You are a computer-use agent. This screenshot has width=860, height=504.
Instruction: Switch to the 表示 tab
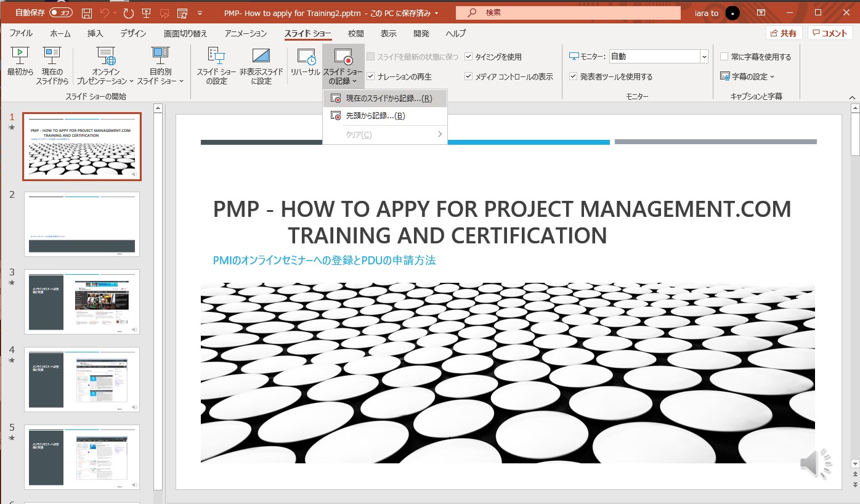point(389,33)
